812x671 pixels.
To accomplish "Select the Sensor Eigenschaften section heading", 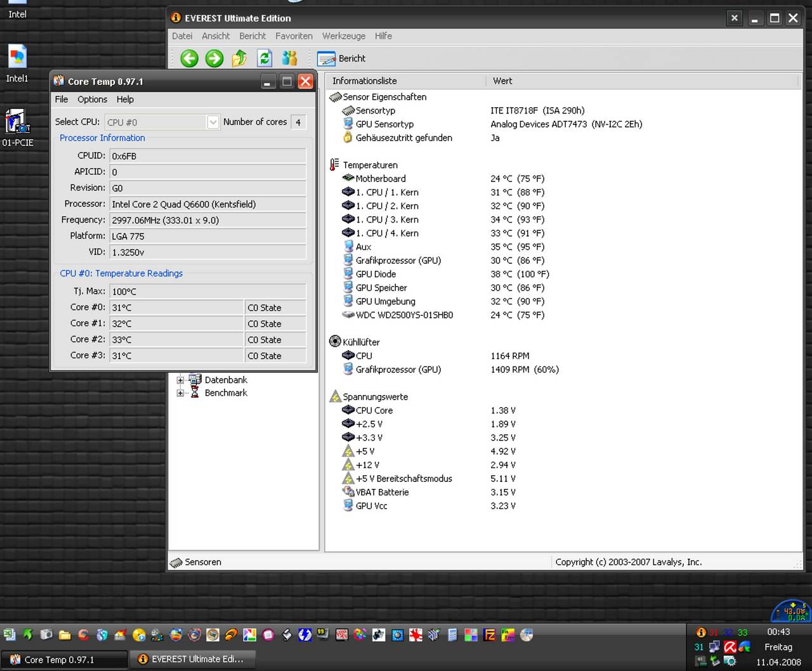I will [384, 97].
